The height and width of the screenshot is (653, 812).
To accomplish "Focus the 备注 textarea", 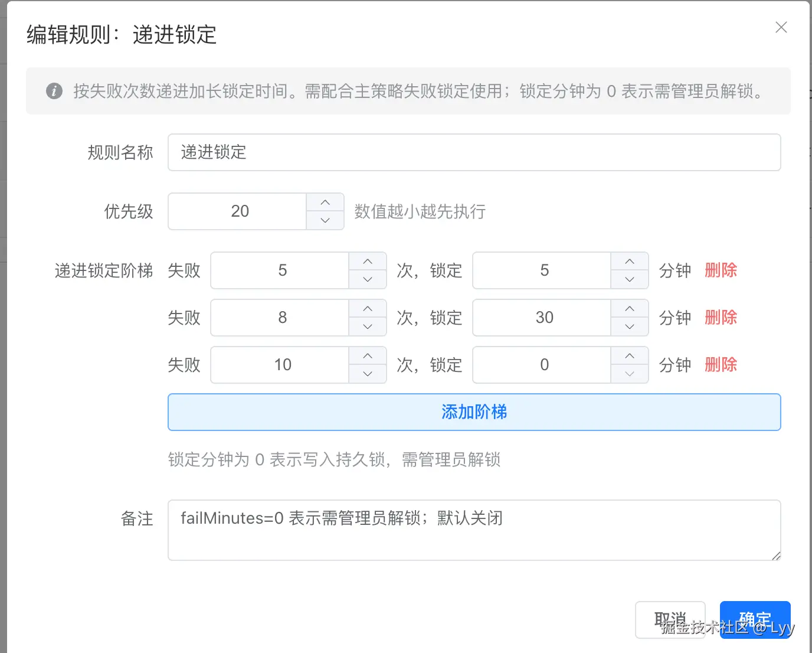I will point(474,530).
